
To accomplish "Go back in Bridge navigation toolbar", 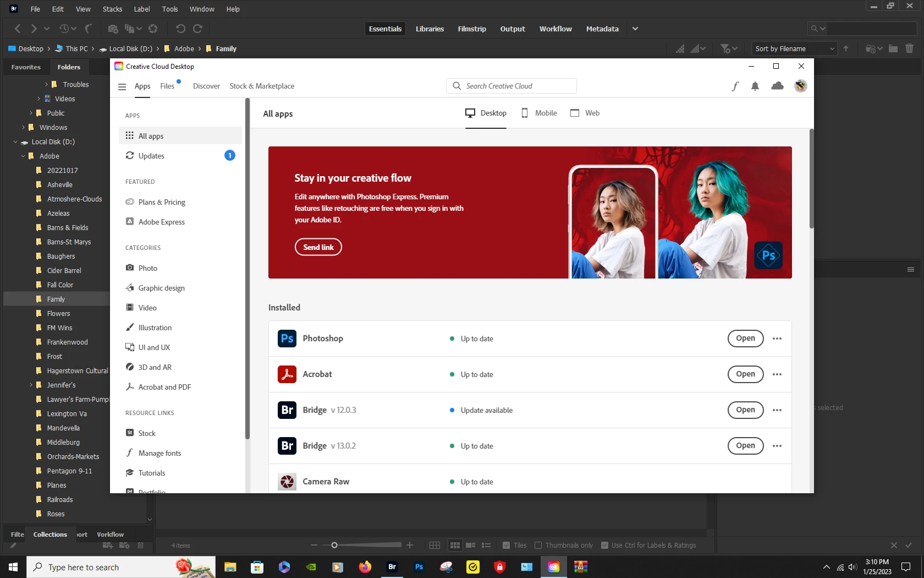I will (18, 29).
